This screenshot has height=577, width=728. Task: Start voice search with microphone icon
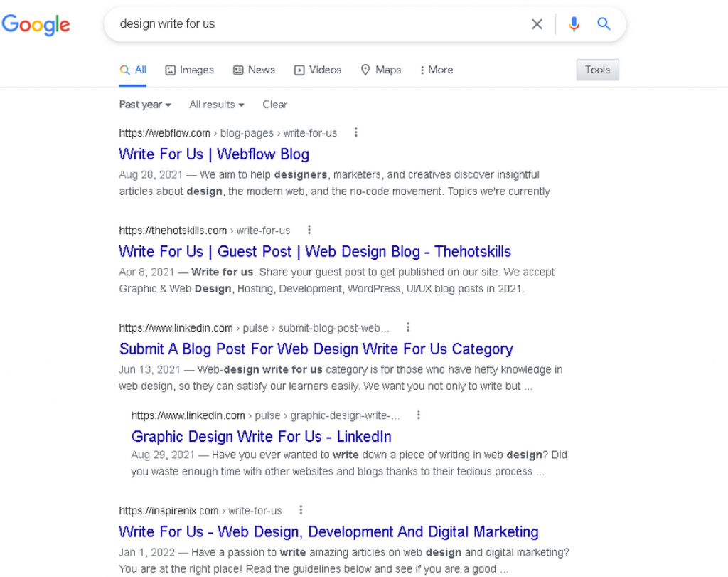tap(574, 24)
